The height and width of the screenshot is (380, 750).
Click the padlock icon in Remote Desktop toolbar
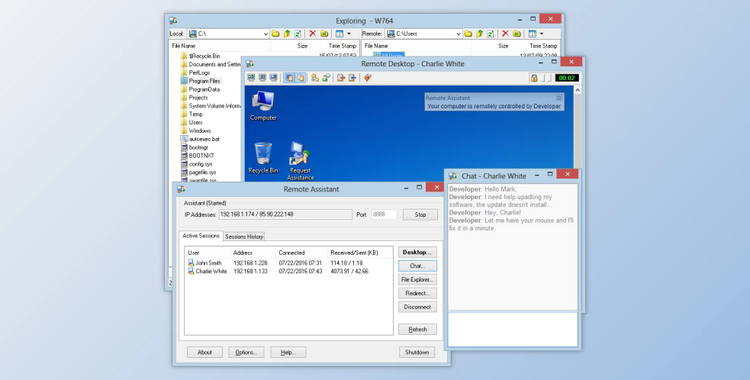click(x=534, y=78)
